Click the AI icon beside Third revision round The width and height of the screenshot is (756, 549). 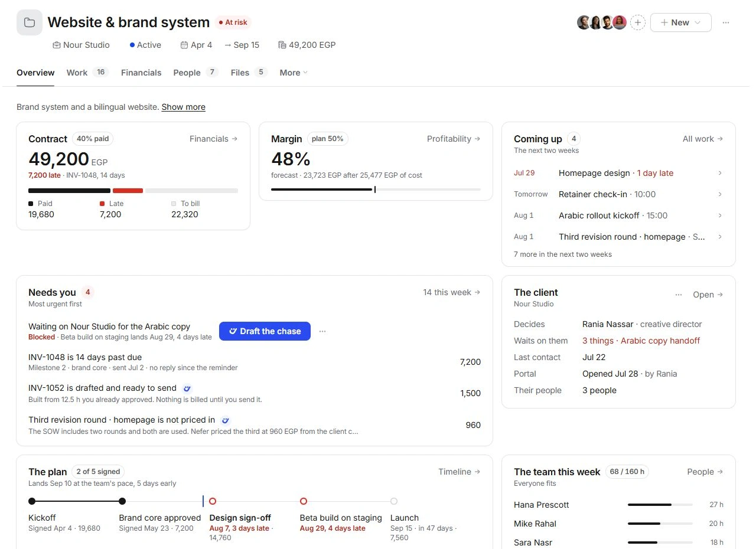(x=225, y=420)
